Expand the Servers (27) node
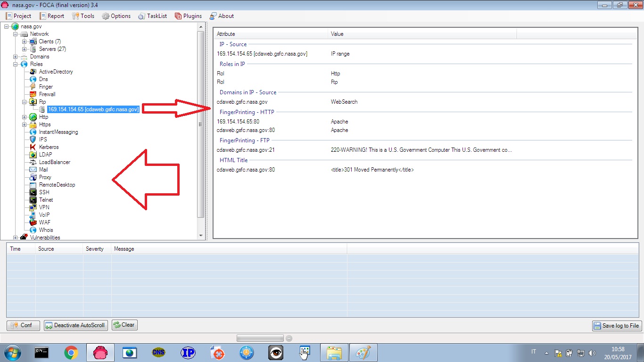Image resolution: width=644 pixels, height=362 pixels. (x=25, y=49)
